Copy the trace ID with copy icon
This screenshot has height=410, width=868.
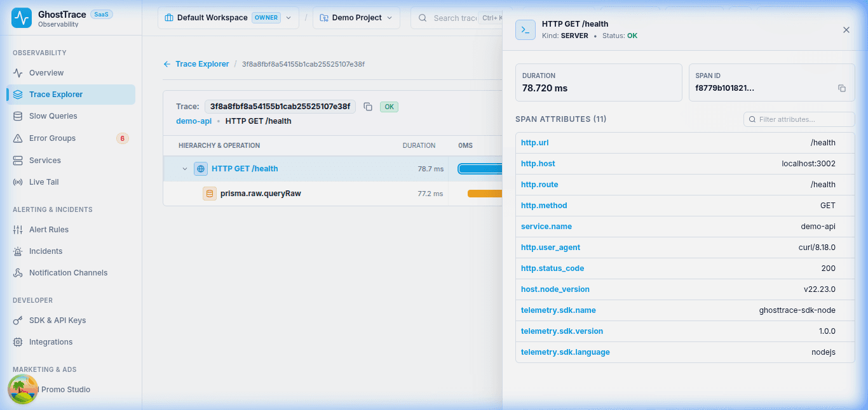[x=368, y=107]
